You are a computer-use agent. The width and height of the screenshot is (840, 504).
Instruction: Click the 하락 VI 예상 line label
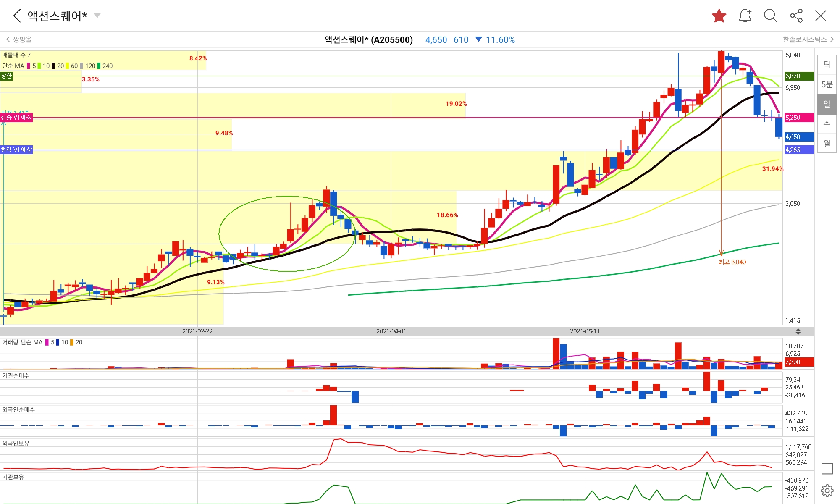16,150
